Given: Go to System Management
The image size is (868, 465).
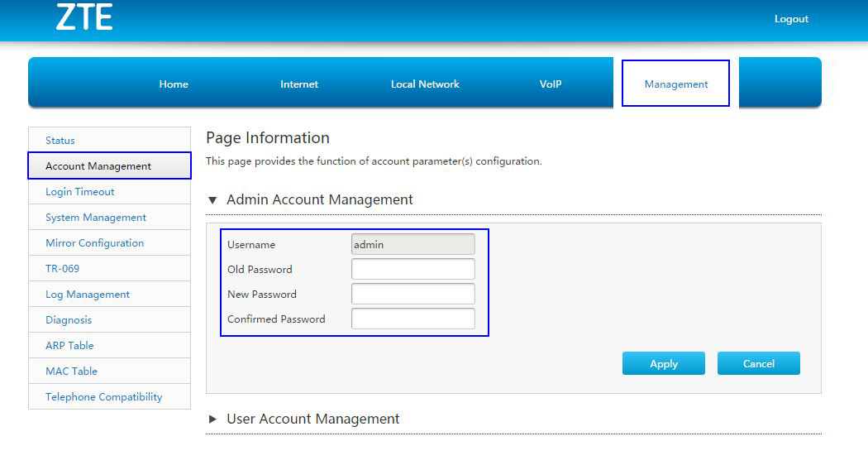Looking at the screenshot, I should (x=110, y=218).
